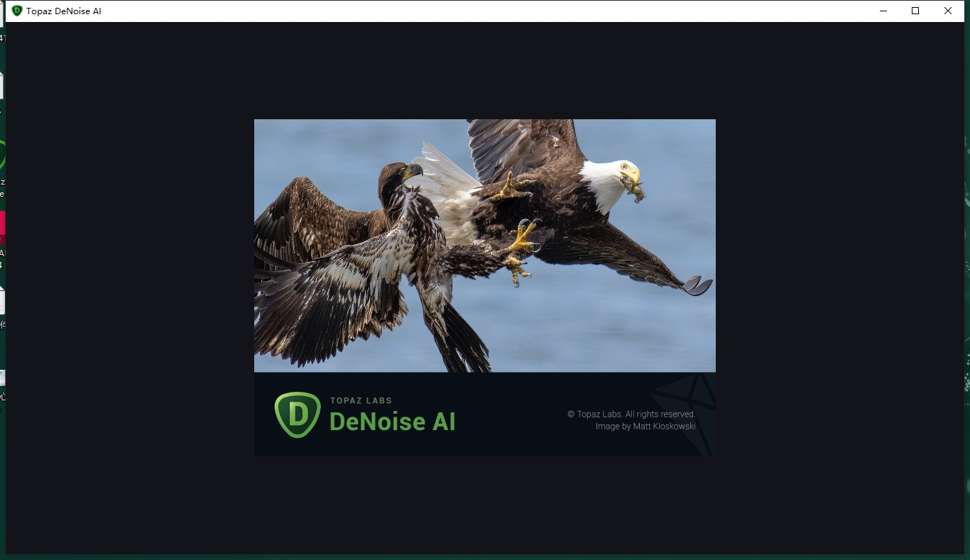Click the eagle splash photograph
Image resolution: width=970 pixels, height=560 pixels.
(x=485, y=245)
